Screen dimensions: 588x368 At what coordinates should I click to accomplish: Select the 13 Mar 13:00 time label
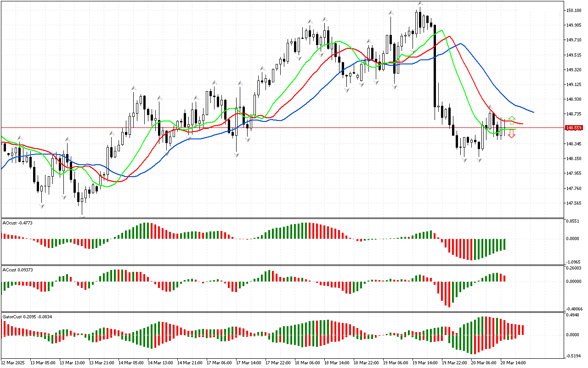72,363
